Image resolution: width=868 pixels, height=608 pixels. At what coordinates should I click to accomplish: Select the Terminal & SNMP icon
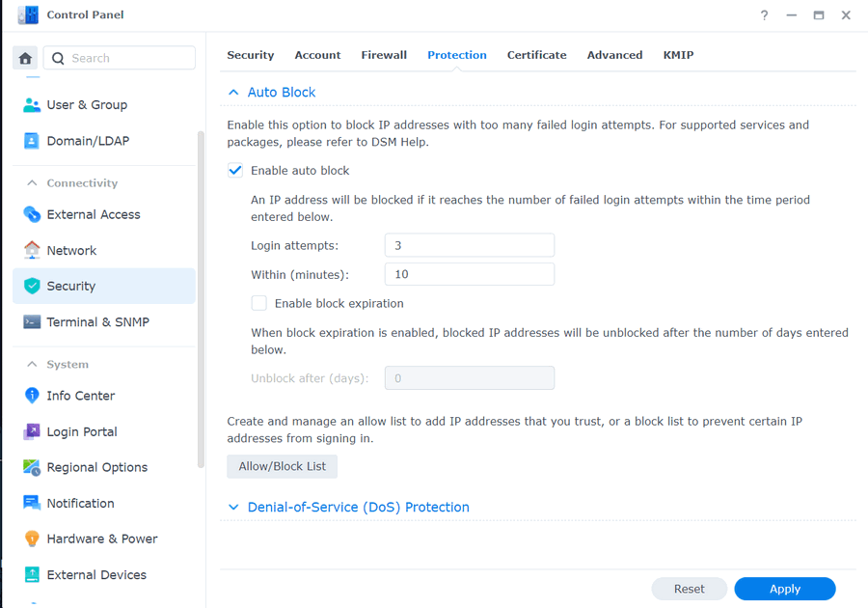tap(32, 322)
